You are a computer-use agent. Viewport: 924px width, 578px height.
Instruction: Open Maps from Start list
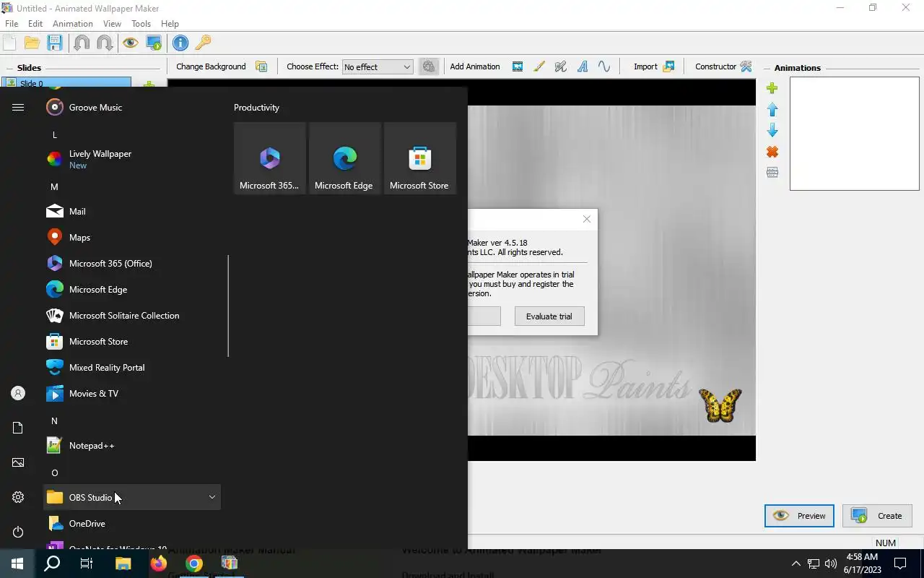(132, 237)
